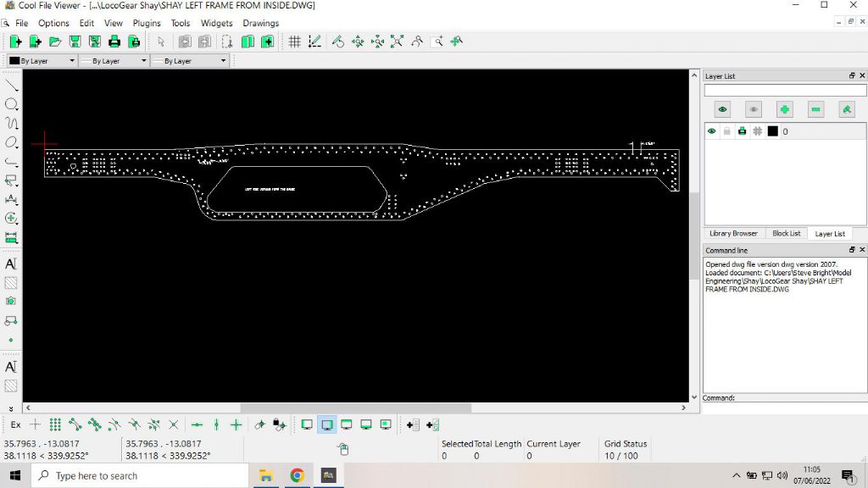
Task: Activate the selection pointer tool
Action: (x=161, y=42)
